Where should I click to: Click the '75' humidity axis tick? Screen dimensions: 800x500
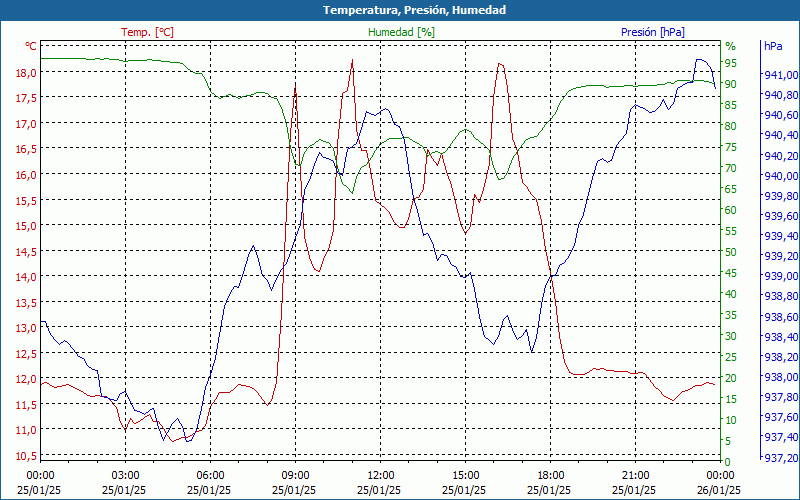tap(731, 147)
